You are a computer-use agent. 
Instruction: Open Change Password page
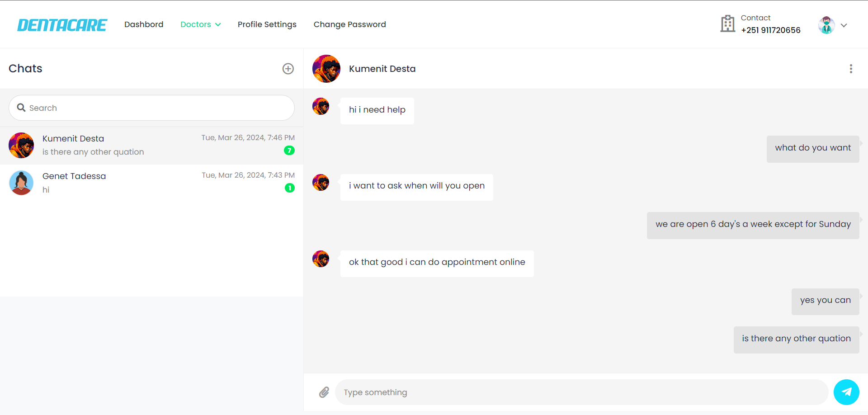point(349,24)
